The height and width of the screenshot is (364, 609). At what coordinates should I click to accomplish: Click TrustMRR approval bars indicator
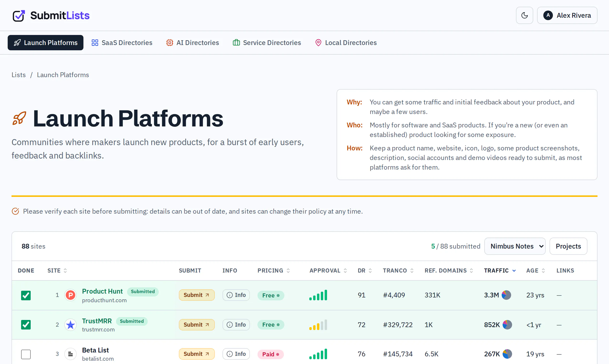coord(318,325)
